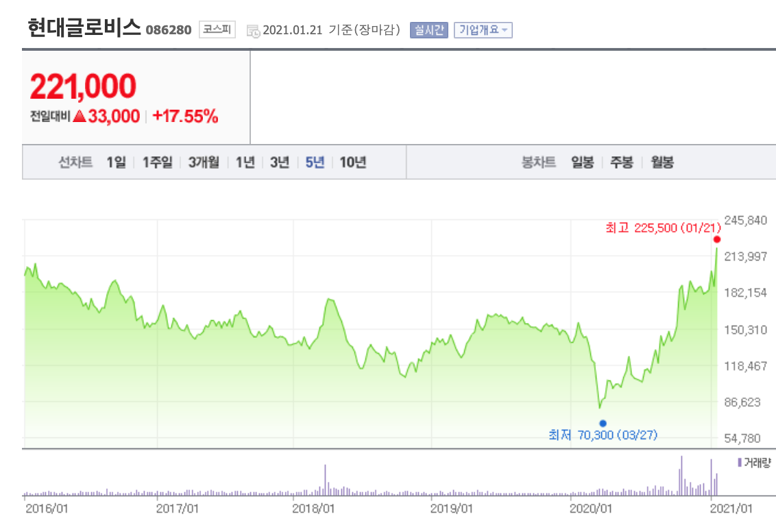Click the 245,840 y-axis value
This screenshot has height=532, width=776.
(745, 220)
